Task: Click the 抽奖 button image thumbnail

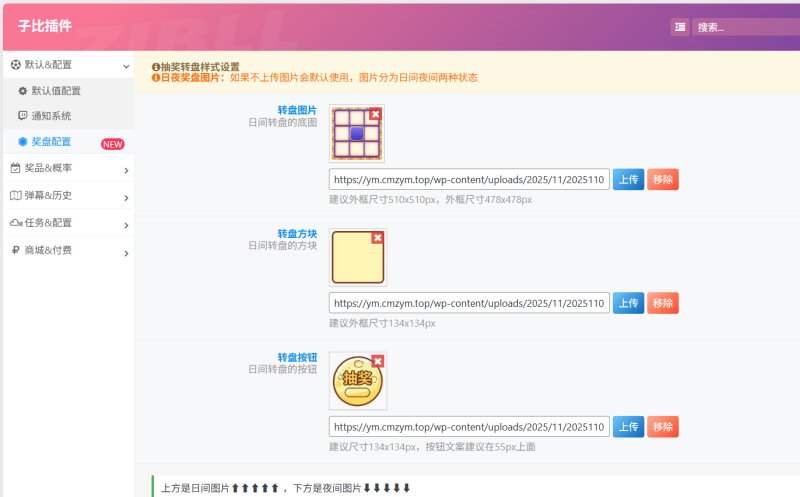Action: tap(358, 381)
